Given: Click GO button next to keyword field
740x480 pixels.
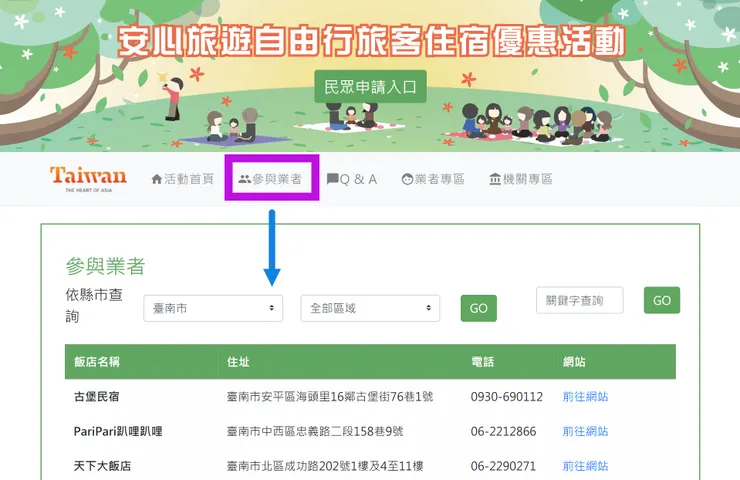Looking at the screenshot, I should pyautogui.click(x=662, y=300).
